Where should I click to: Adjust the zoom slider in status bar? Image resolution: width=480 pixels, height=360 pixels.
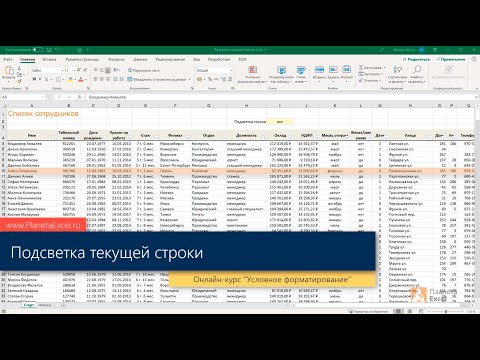tap(446, 311)
